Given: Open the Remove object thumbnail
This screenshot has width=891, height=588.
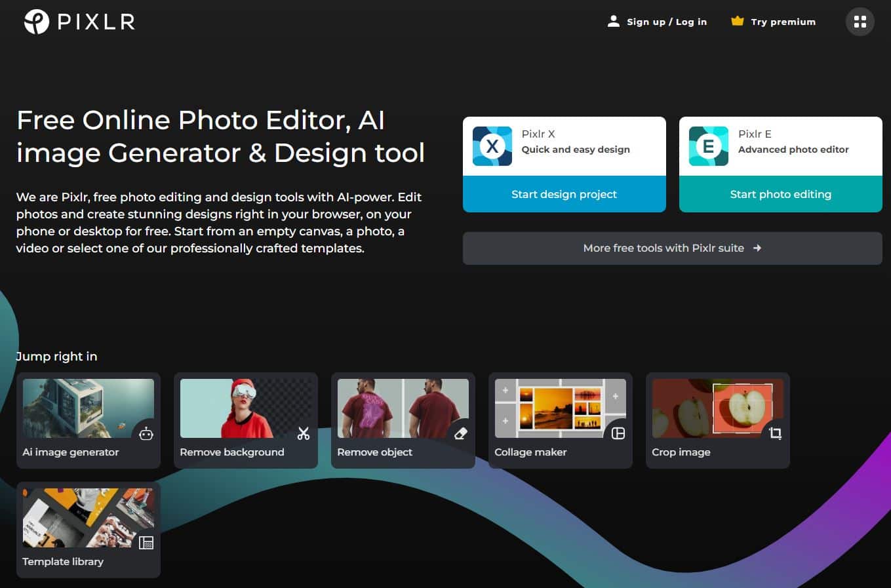Looking at the screenshot, I should coord(403,408).
